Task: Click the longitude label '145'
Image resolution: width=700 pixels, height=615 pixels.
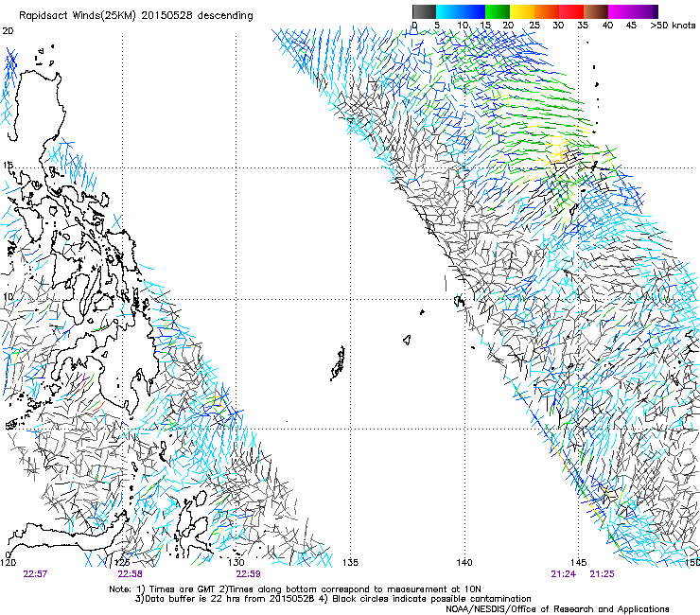Action: [578, 563]
